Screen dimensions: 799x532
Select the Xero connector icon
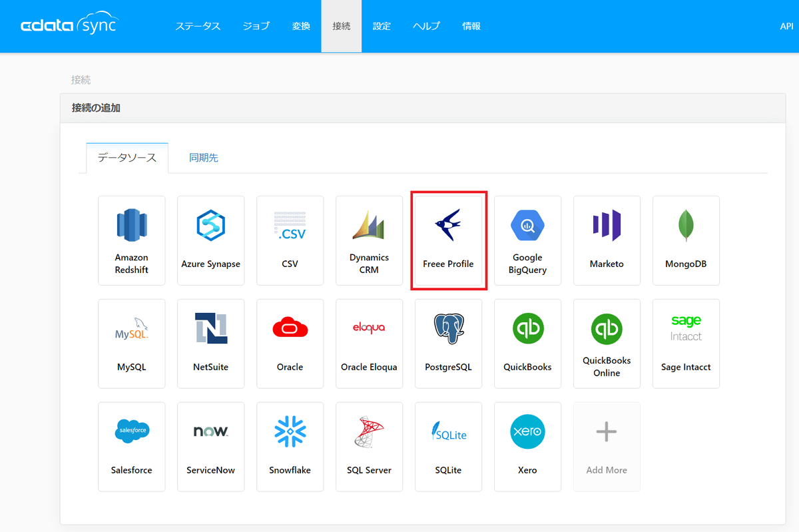click(x=527, y=446)
